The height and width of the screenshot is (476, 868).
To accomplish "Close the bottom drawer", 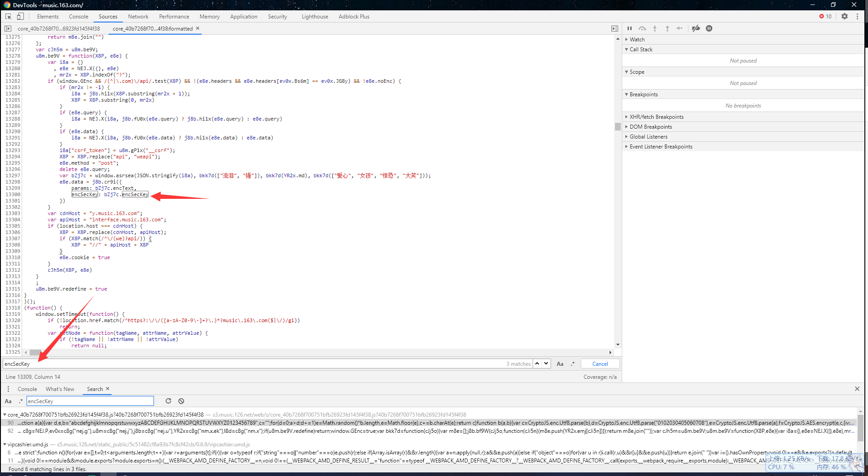I will point(857,389).
